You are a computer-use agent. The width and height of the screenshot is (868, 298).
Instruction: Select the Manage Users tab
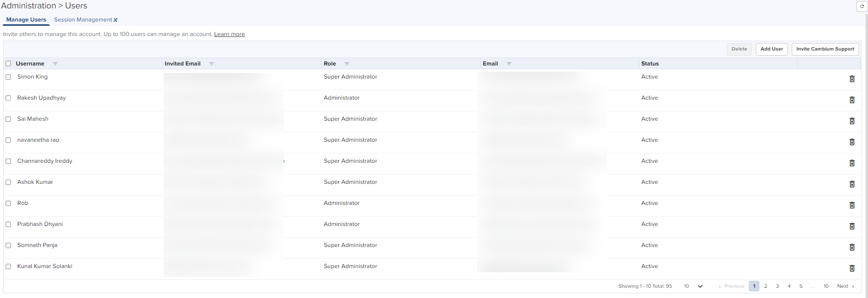26,20
